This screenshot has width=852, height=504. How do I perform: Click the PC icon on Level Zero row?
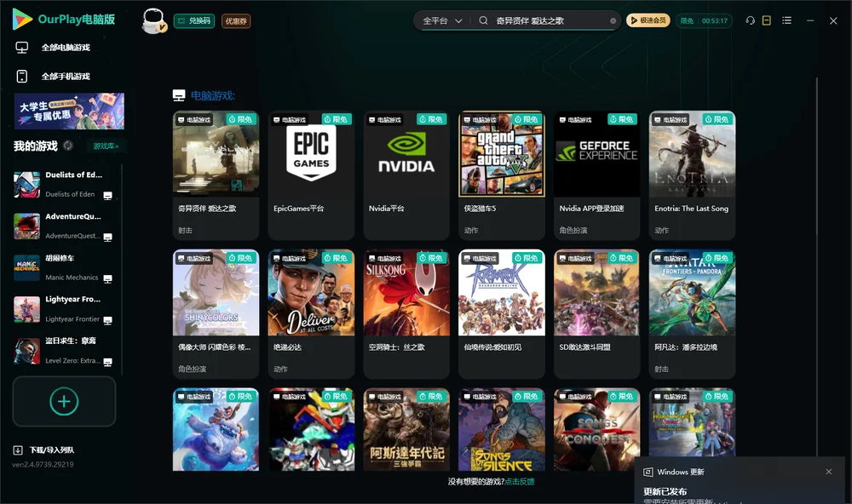(x=107, y=363)
